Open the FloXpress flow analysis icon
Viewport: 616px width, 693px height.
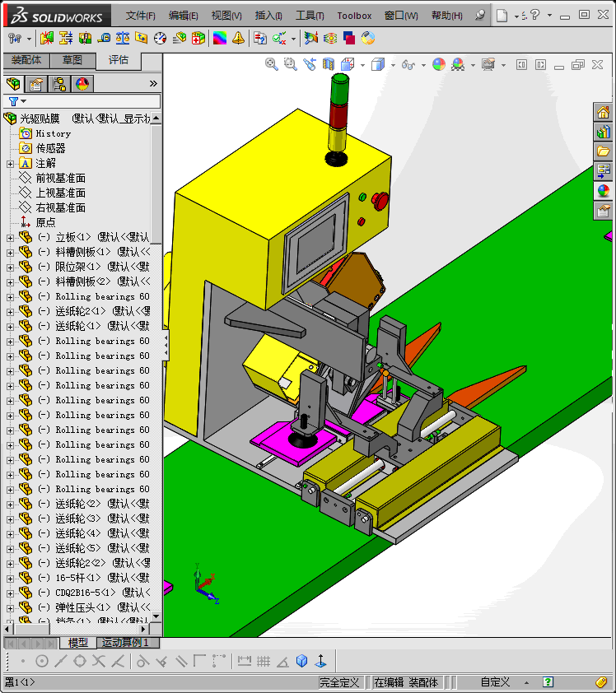click(x=330, y=39)
